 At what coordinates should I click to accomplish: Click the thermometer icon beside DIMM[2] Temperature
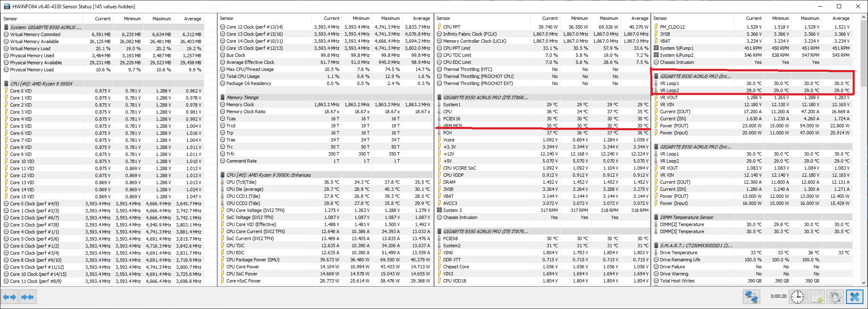(x=656, y=224)
